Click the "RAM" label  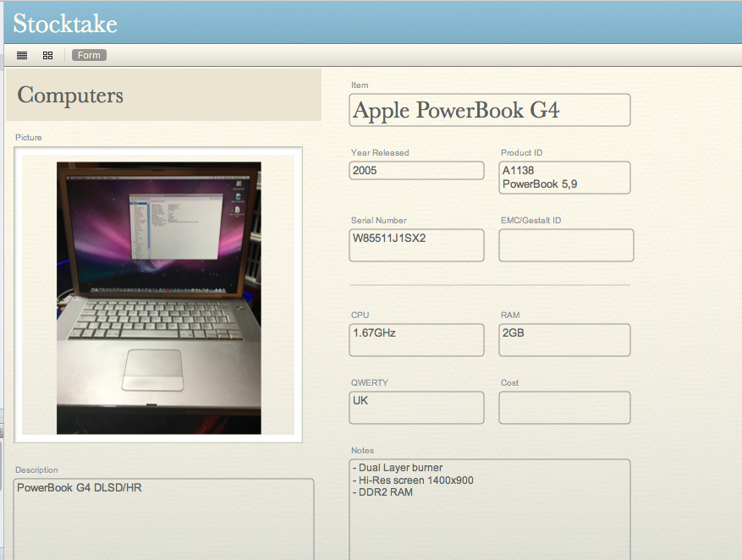[510, 315]
